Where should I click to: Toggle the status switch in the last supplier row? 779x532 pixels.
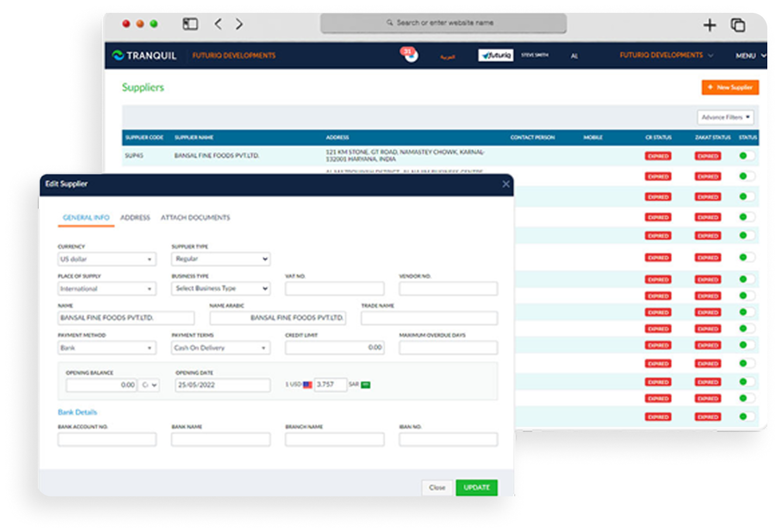746,416
